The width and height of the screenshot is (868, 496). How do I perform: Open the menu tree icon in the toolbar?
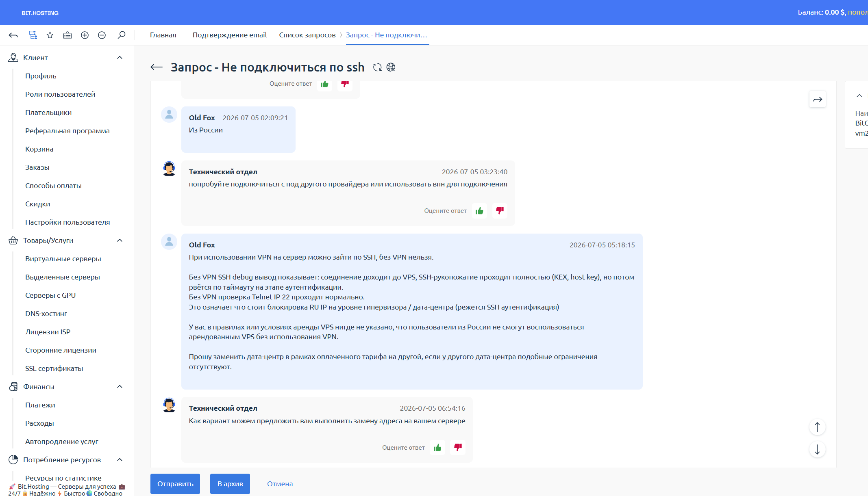pyautogui.click(x=33, y=35)
